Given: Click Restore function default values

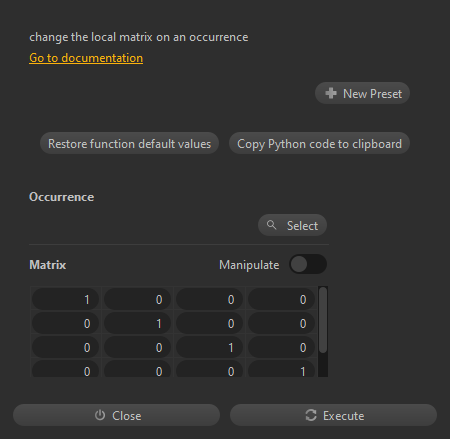Looking at the screenshot, I should (x=129, y=143).
